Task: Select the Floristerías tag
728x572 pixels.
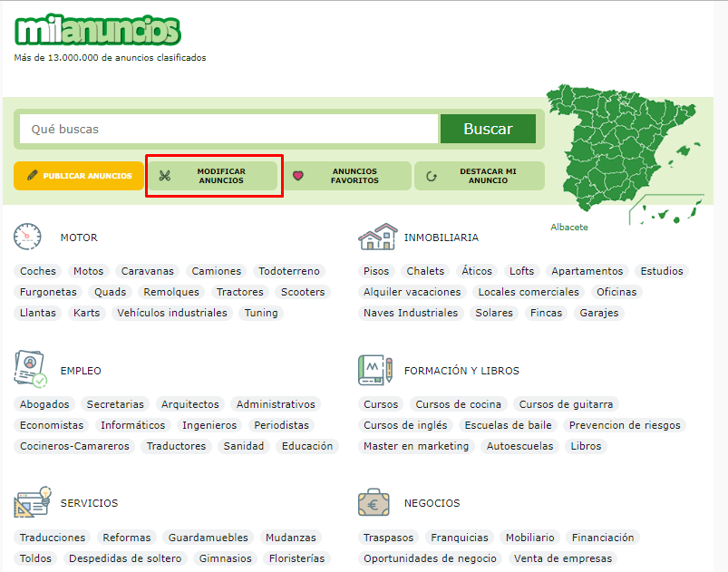Action: click(296, 558)
